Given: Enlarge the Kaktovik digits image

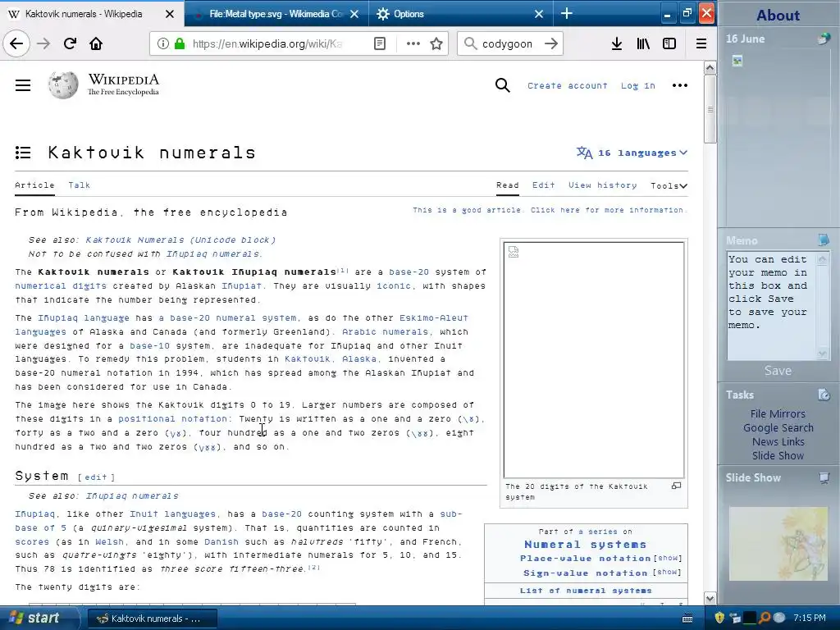Looking at the screenshot, I should point(677,486).
